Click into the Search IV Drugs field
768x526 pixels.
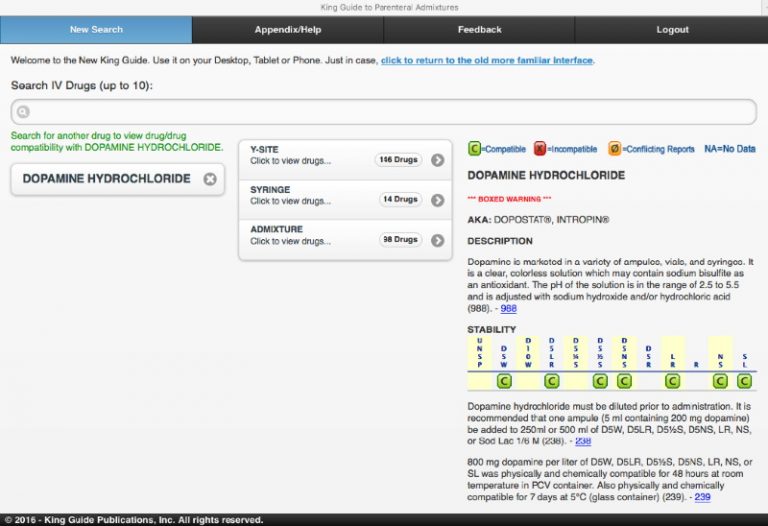click(x=384, y=112)
